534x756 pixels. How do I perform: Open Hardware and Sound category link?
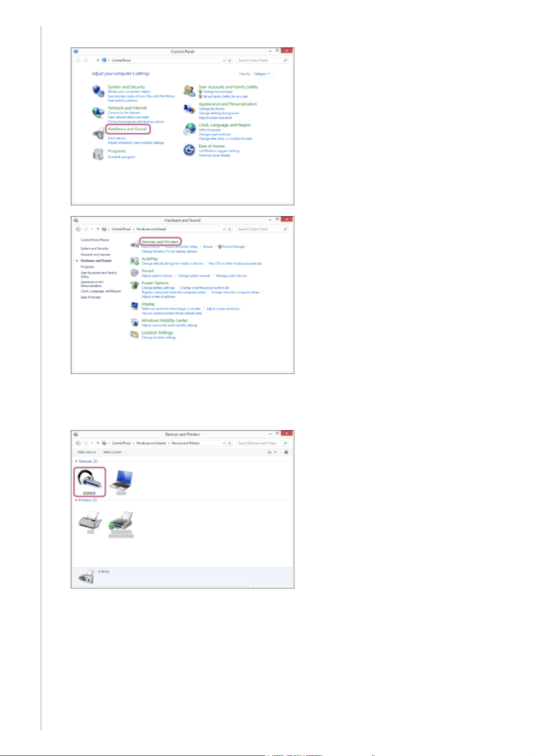127,129
